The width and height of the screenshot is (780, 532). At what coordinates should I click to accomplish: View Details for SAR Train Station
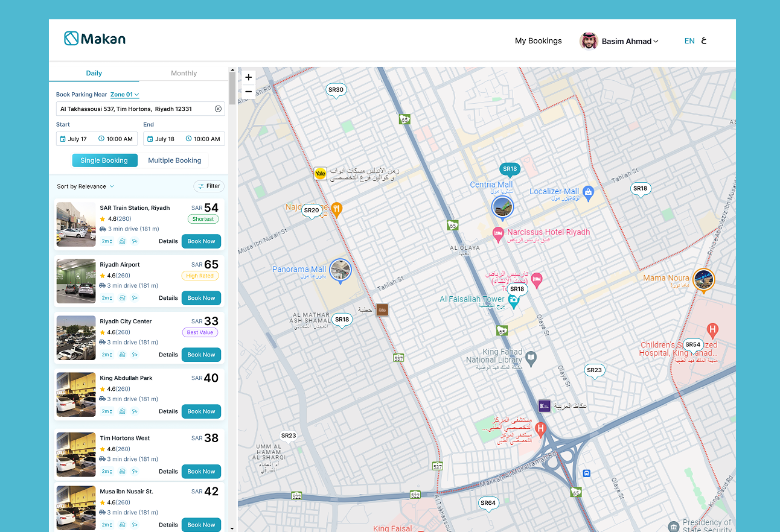(x=168, y=241)
